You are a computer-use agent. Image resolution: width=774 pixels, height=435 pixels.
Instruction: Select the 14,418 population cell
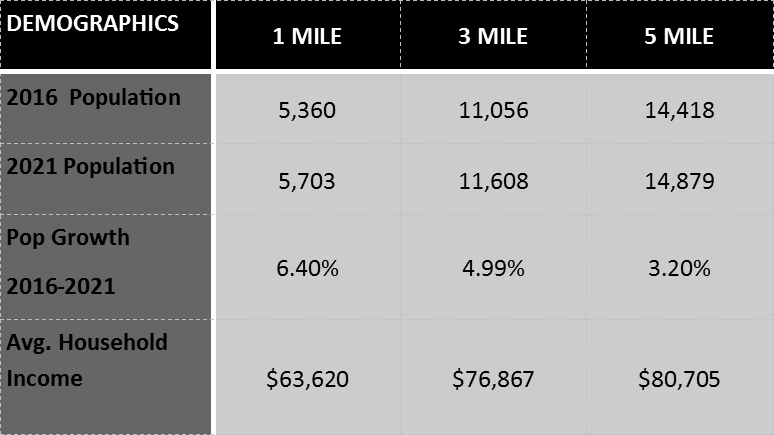tap(680, 109)
